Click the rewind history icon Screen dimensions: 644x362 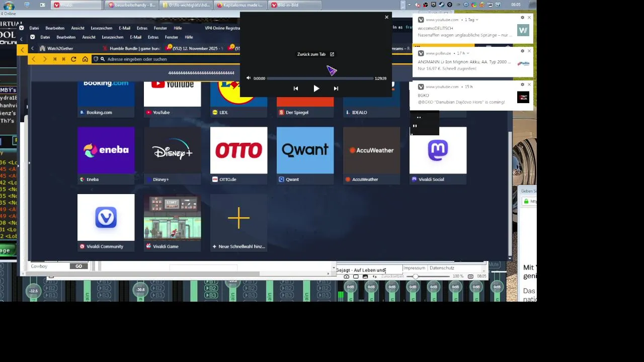[55, 59]
